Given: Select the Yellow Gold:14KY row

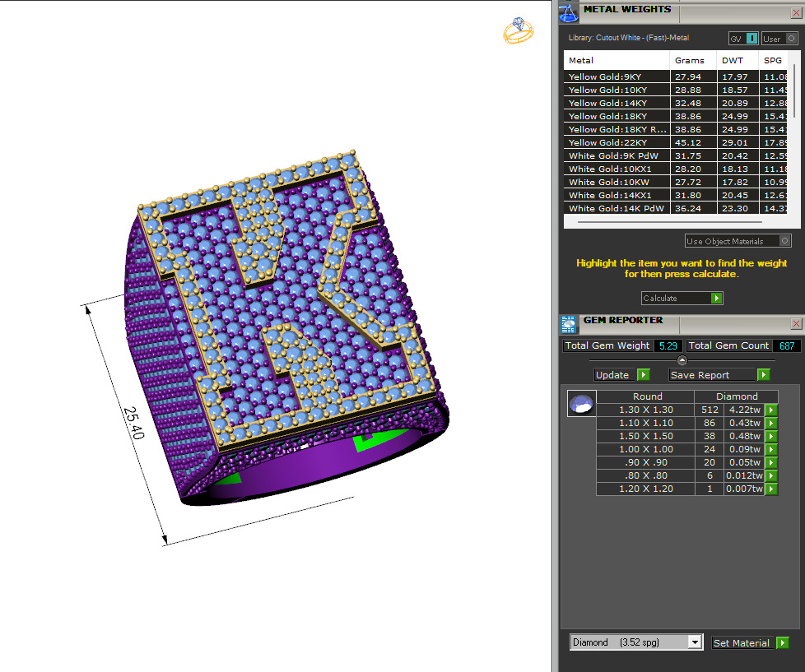Looking at the screenshot, I should click(676, 103).
